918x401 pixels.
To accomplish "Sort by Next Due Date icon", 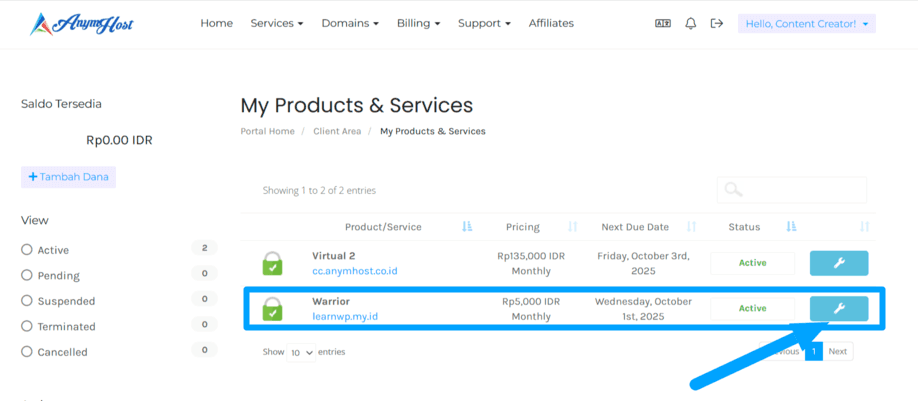I will pyautogui.click(x=691, y=227).
